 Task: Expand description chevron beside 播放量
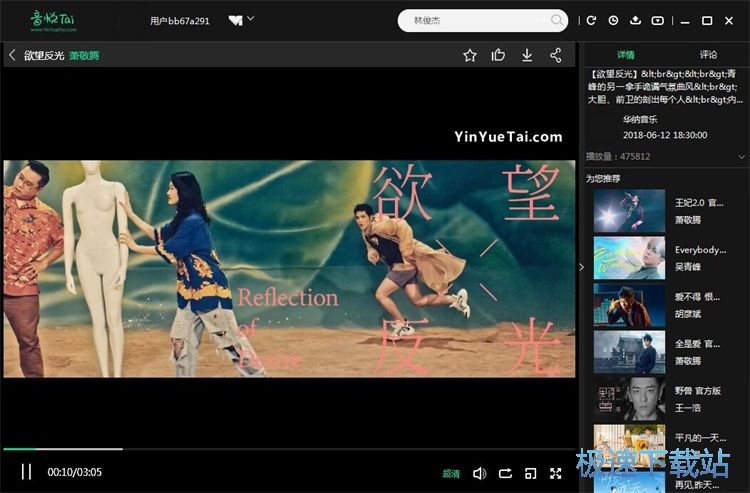pyautogui.click(x=741, y=157)
